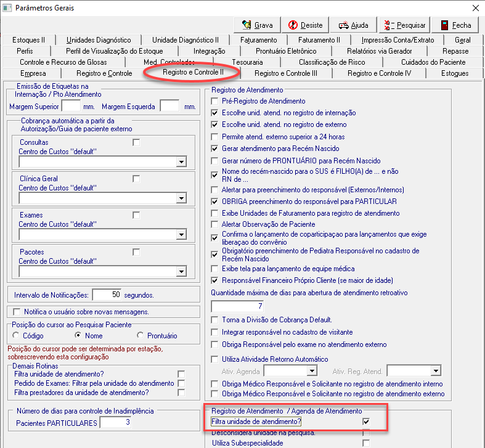
Task: Click the Fecha door icon
Action: tap(444, 25)
